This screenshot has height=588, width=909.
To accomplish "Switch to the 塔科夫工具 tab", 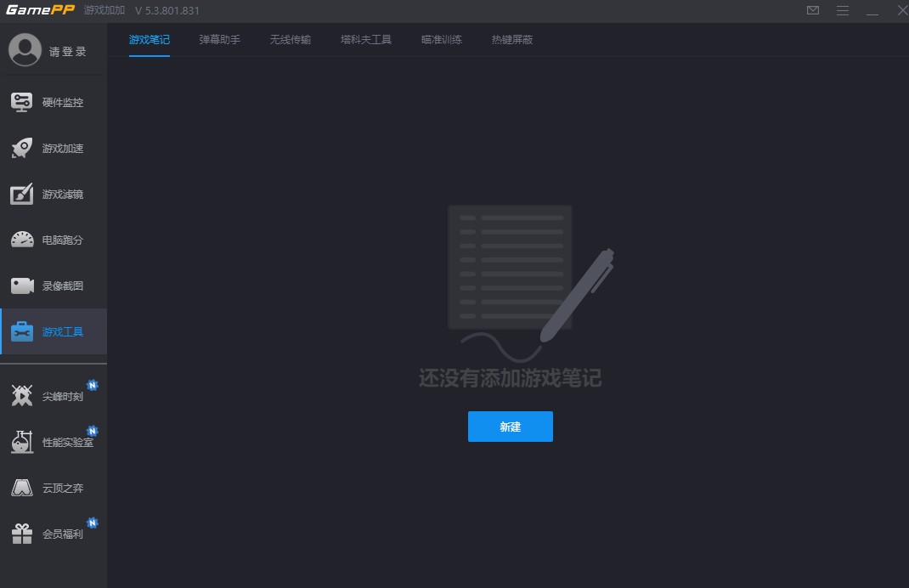I will [365, 39].
